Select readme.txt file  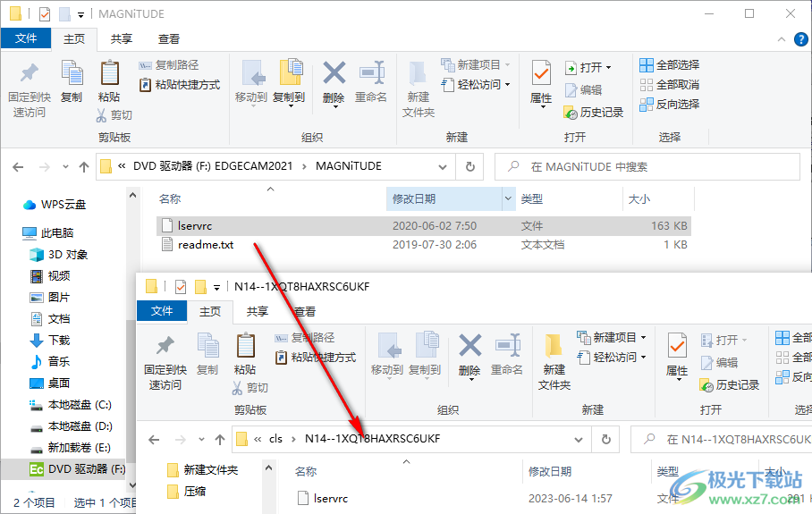(x=424, y=245)
